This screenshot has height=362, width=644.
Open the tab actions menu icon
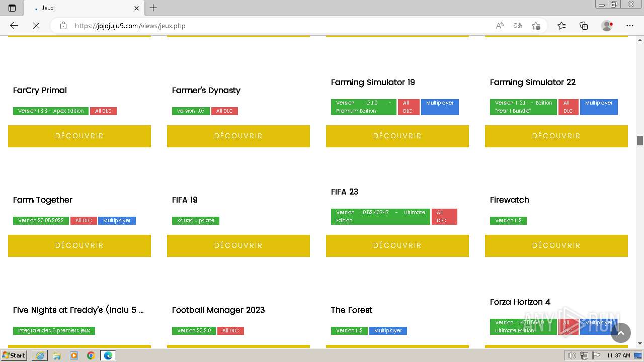point(12,8)
